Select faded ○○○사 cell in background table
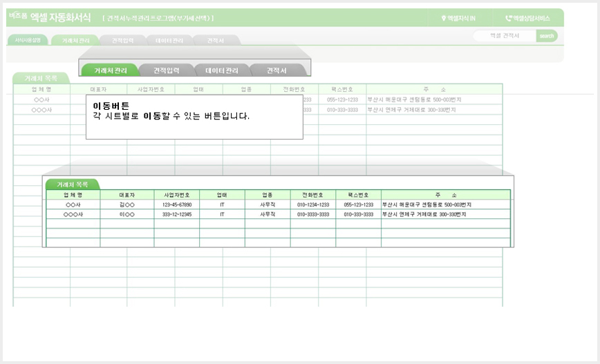 41,110
